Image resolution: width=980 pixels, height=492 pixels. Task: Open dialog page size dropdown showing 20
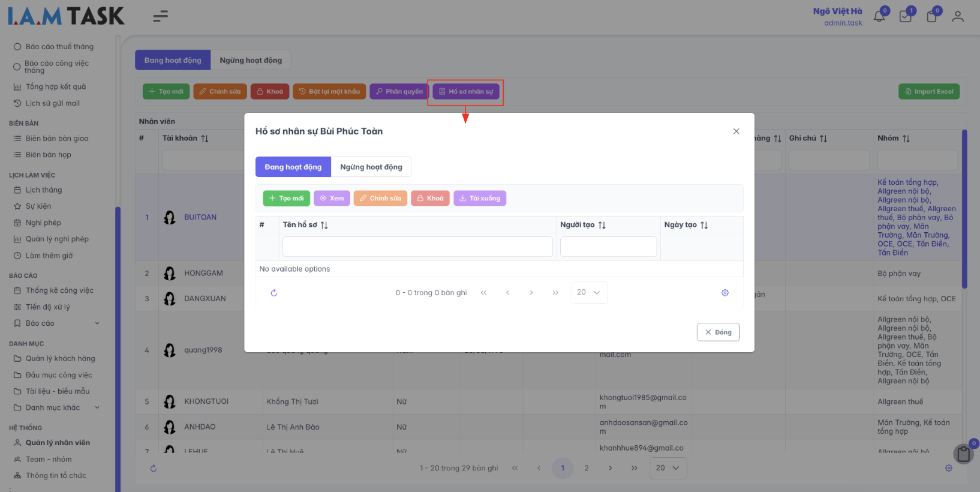(x=589, y=293)
